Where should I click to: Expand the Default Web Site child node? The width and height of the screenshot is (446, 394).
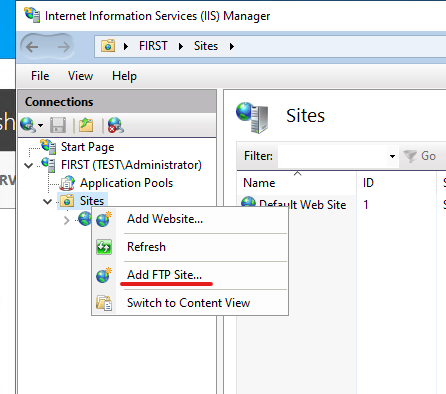67,220
